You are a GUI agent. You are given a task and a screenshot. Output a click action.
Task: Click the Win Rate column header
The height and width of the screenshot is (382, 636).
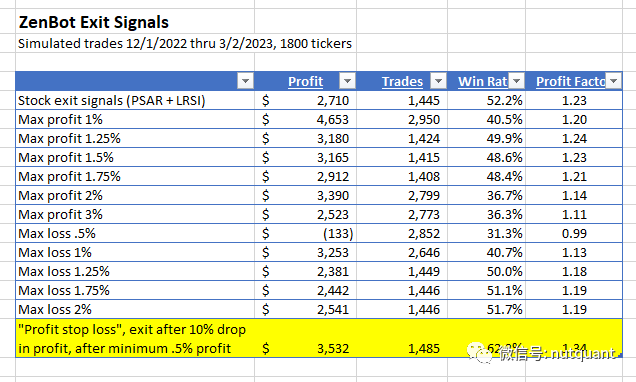pyautogui.click(x=483, y=82)
